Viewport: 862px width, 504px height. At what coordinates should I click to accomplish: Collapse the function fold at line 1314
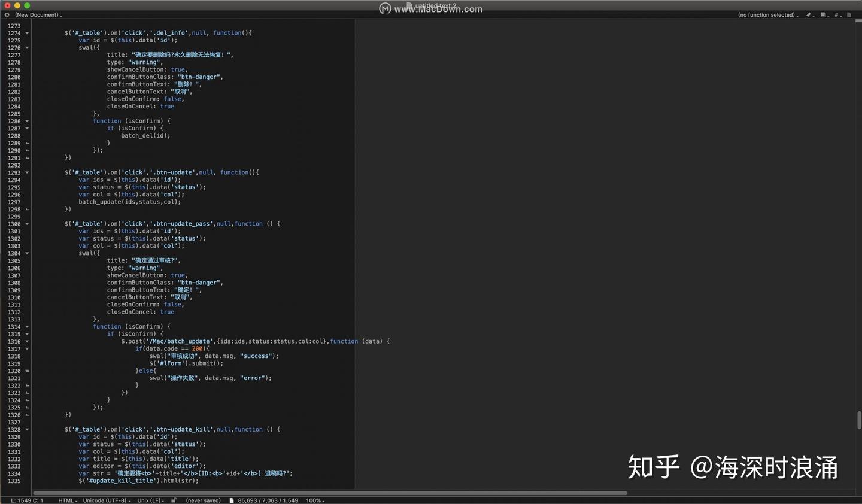tap(27, 327)
